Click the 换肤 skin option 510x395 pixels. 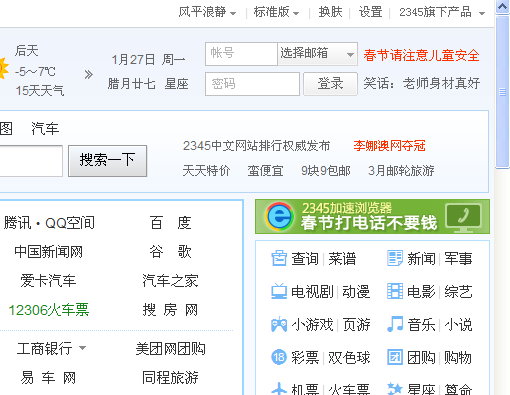click(330, 12)
